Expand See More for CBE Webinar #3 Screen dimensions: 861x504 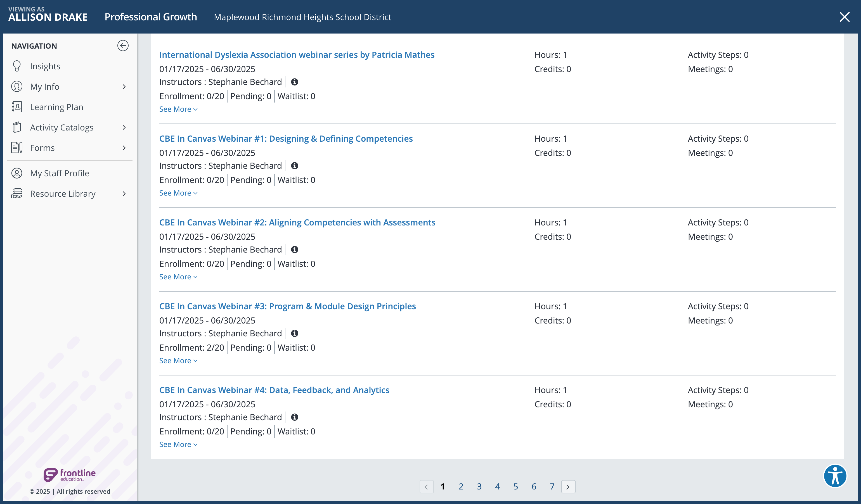coord(178,361)
